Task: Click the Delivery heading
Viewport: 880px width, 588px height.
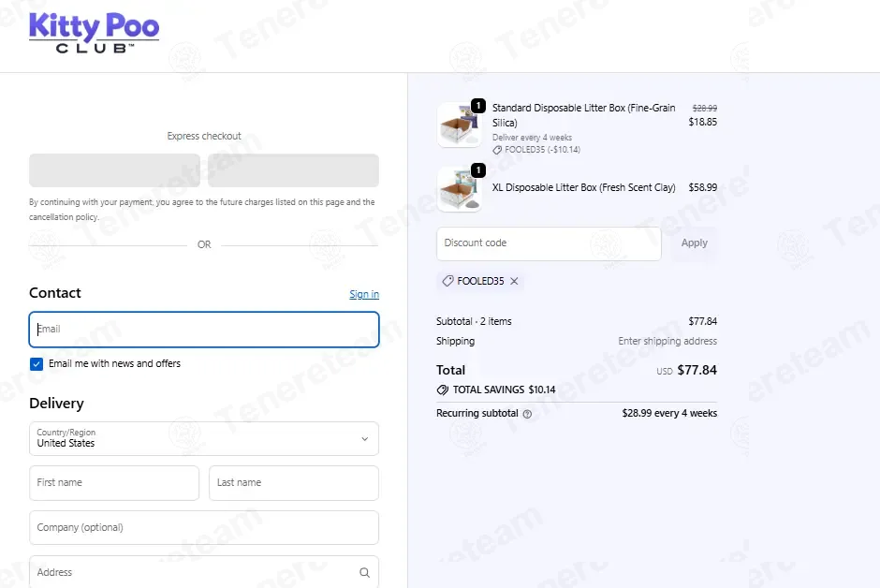Action: (56, 404)
